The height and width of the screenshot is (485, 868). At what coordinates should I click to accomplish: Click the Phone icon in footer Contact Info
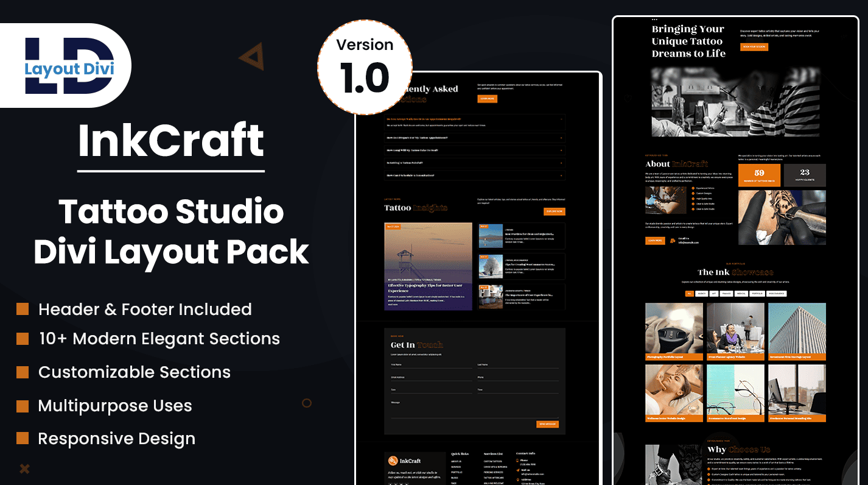518,460
